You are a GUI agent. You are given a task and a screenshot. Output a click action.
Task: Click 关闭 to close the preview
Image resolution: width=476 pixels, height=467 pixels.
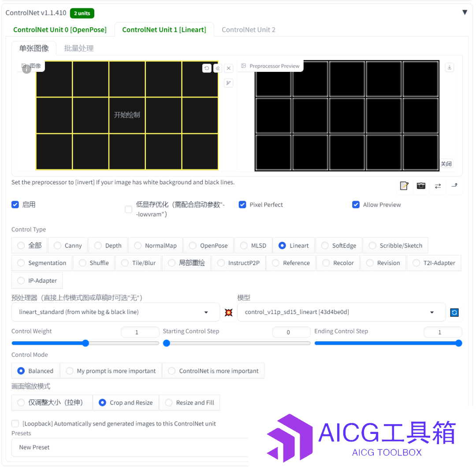(446, 164)
